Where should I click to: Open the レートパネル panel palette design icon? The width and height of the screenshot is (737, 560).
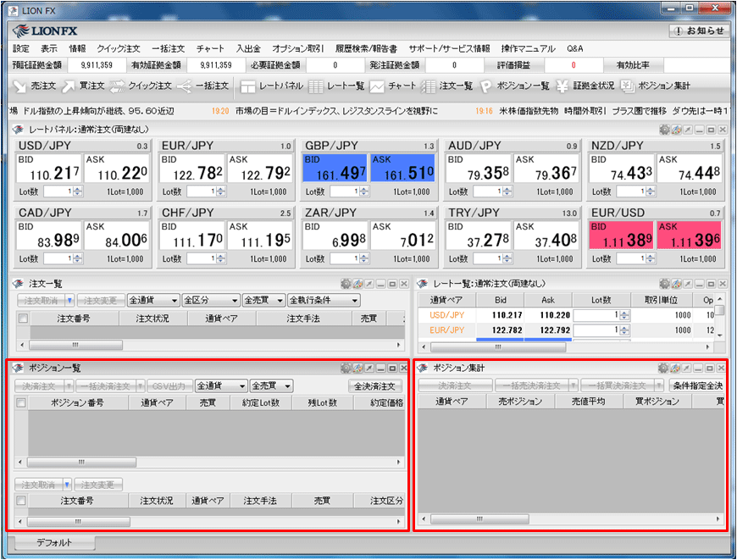[x=676, y=130]
